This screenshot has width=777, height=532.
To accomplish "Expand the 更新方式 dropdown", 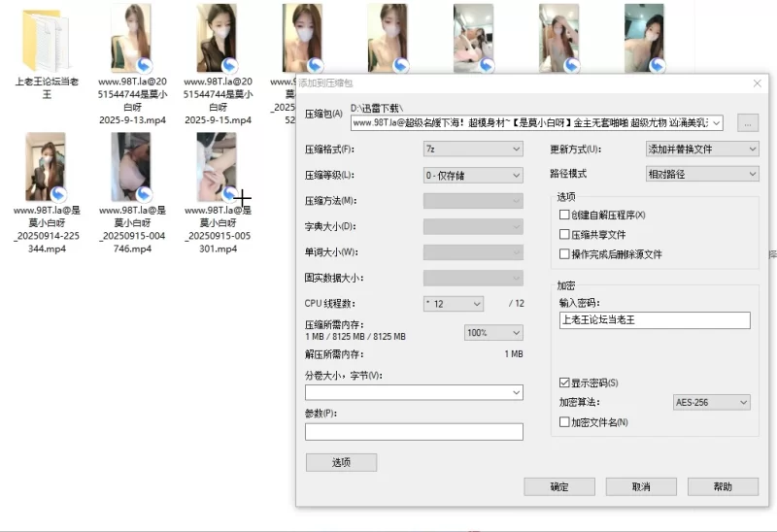I will pos(702,150).
